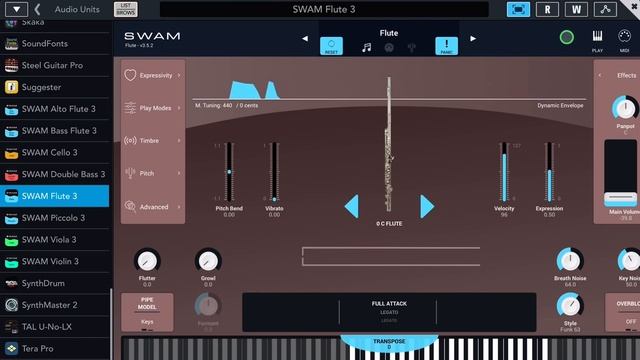Choose SWAM Piccolo 3 from list

tap(55, 218)
